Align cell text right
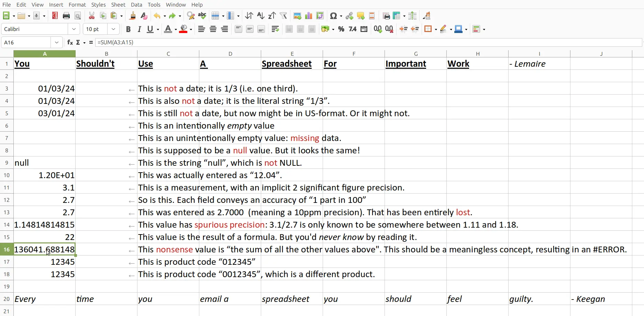The width and height of the screenshot is (644, 316). [x=224, y=29]
